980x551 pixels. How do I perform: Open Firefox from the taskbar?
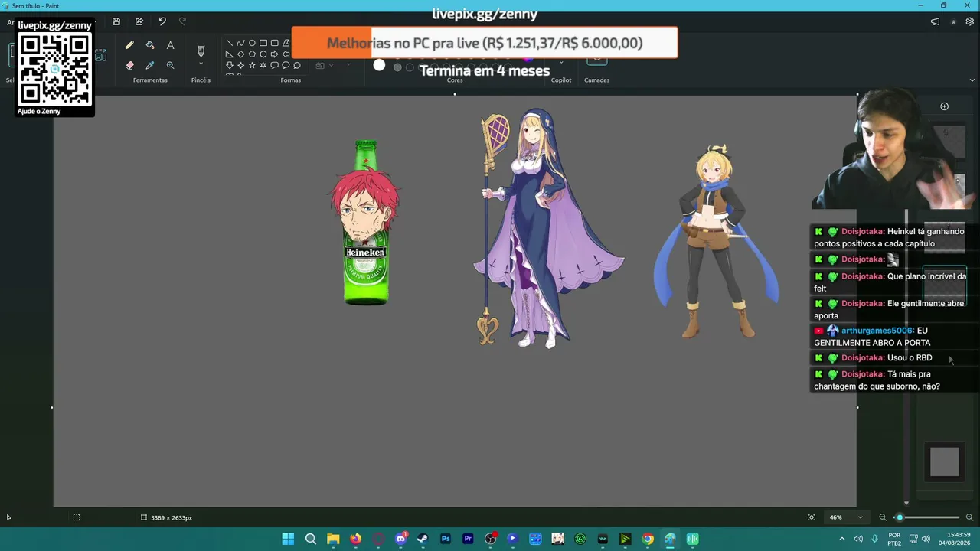point(355,539)
